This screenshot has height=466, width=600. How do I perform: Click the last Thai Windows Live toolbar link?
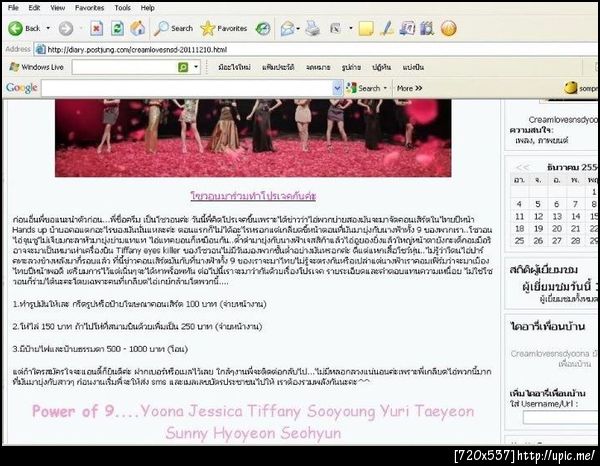click(x=413, y=67)
